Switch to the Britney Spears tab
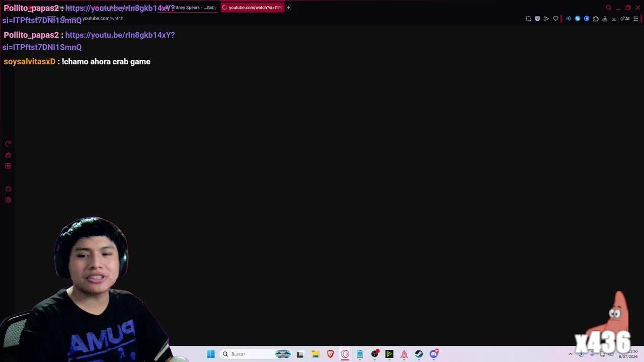Image resolution: width=644 pixels, height=362 pixels. (189, 8)
